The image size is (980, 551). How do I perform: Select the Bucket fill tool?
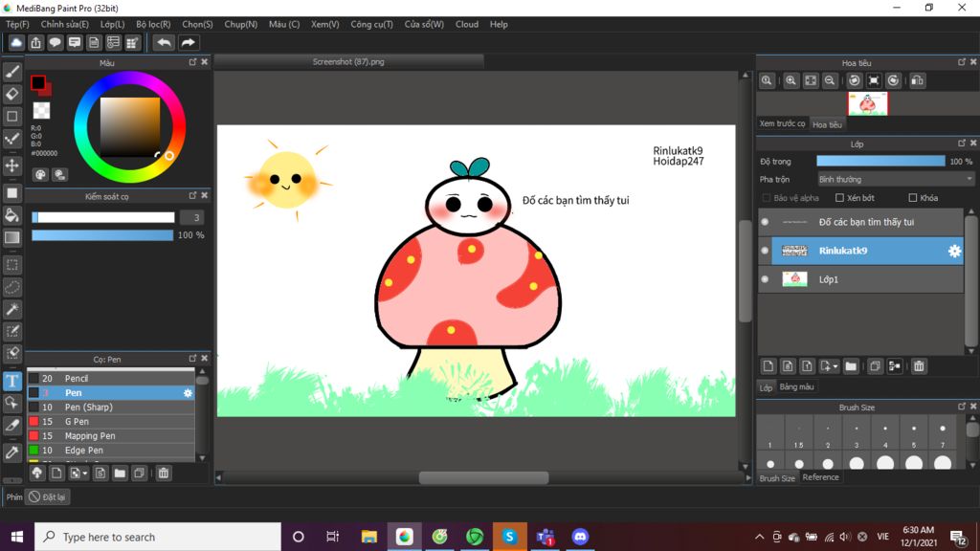pos(11,215)
